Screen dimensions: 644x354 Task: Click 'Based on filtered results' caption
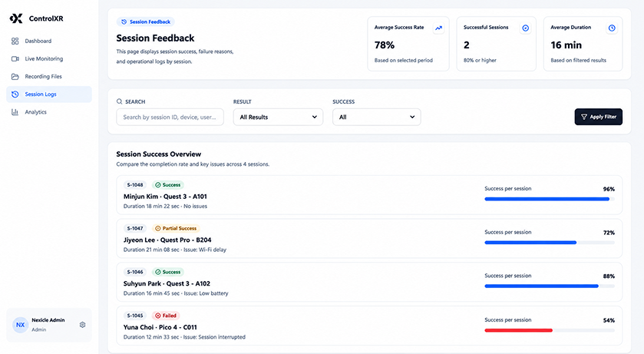coord(578,61)
